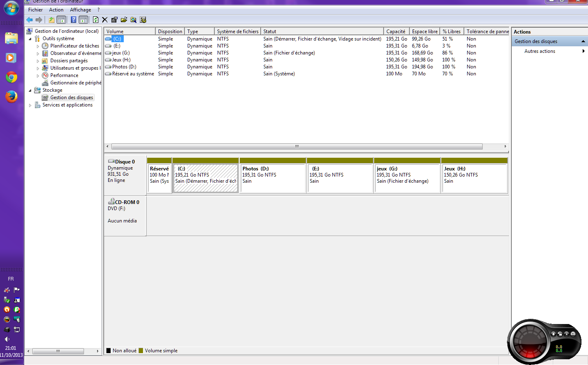Select the jeux (G:) volume row
Screen dimensions: 588x365
pyautogui.click(x=306, y=53)
